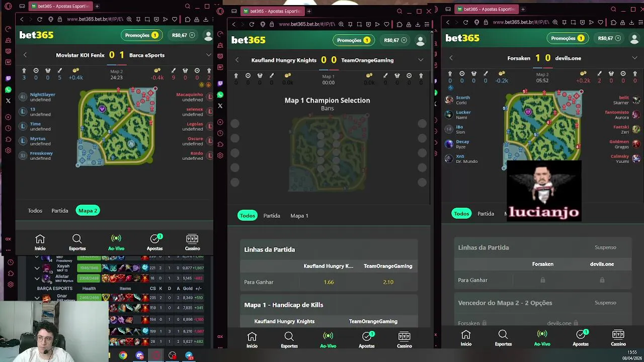Select Todos tab in middle window
644x362 pixels.
(x=247, y=216)
